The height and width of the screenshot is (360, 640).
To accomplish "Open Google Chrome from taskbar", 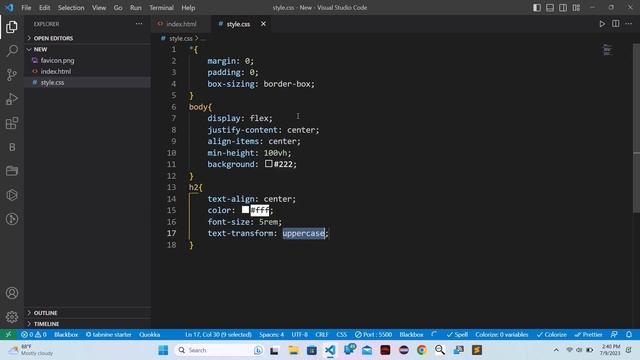I will tap(422, 350).
